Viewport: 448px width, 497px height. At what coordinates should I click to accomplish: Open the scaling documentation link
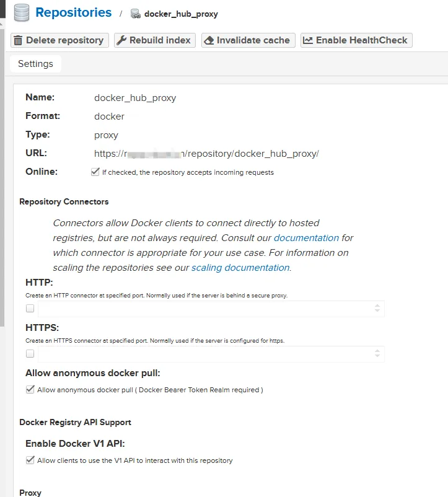[x=240, y=268]
